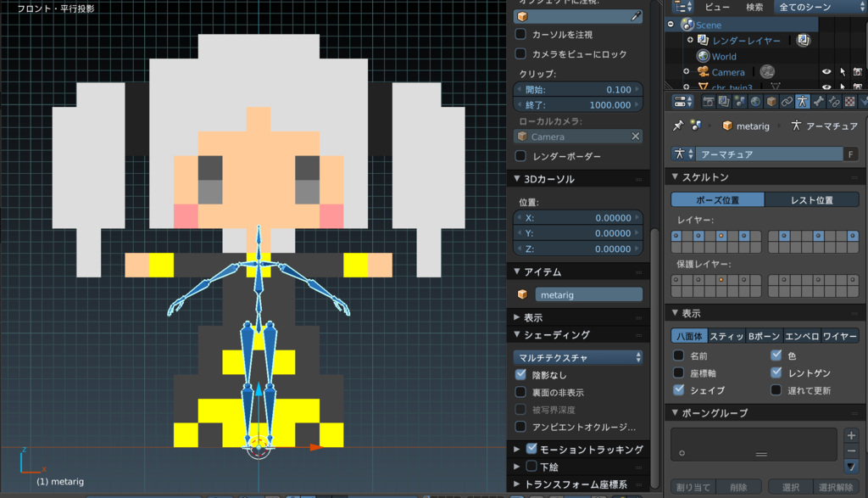
Task: Open the Texture properties checkerboard tab
Action: point(849,102)
